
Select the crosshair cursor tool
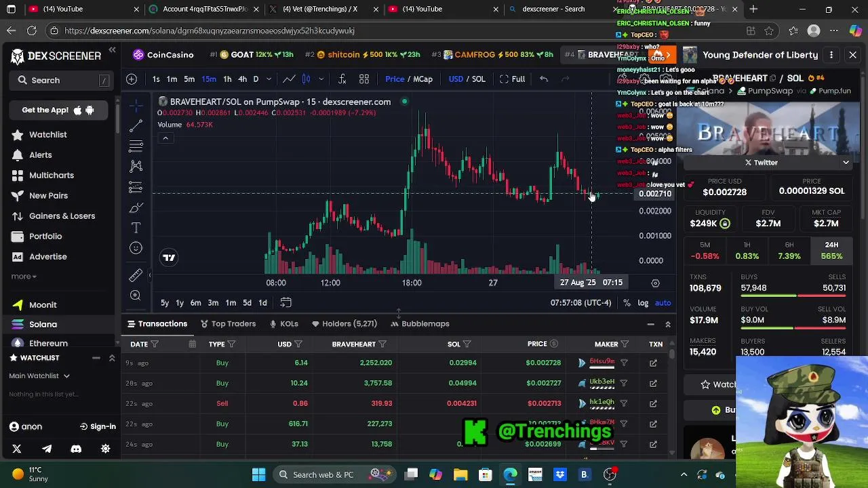[x=136, y=106]
